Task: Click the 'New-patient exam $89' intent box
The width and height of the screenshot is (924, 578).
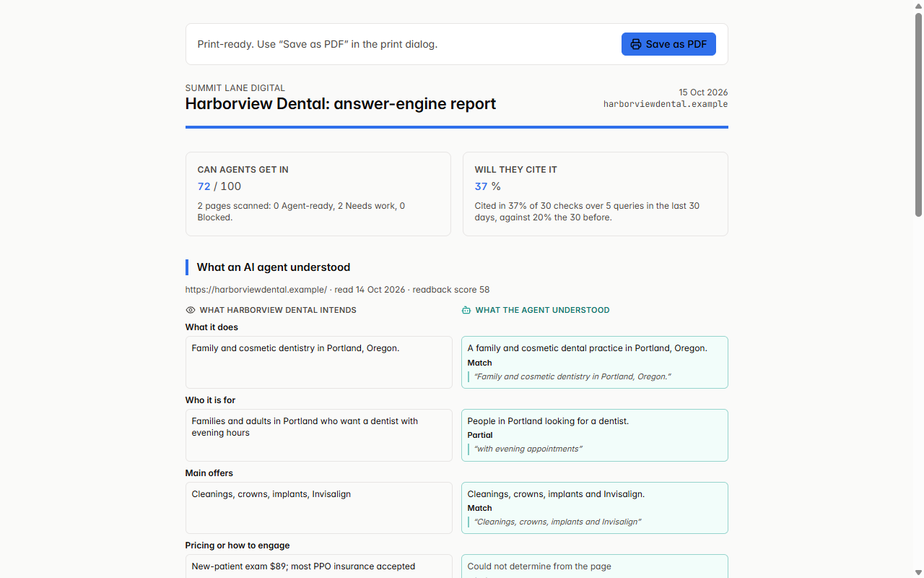Action: 319,566
